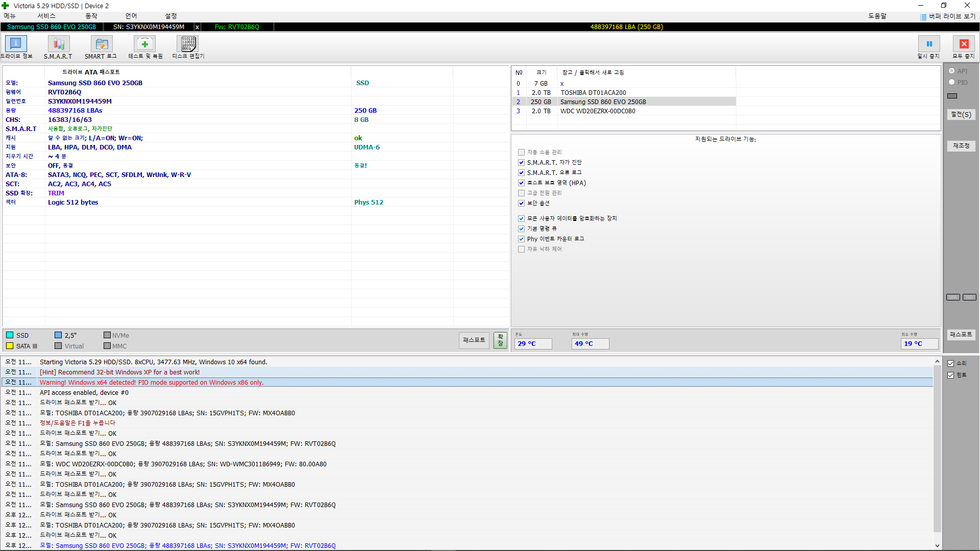This screenshot has height=551, width=980.
Task: Toggle Phy event counter log checkbox
Action: 521,239
